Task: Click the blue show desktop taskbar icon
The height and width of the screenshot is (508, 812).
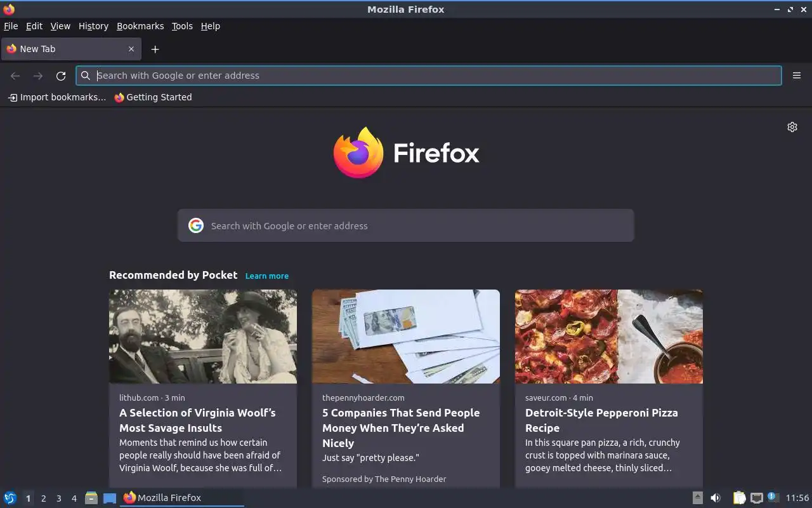Action: point(110,498)
